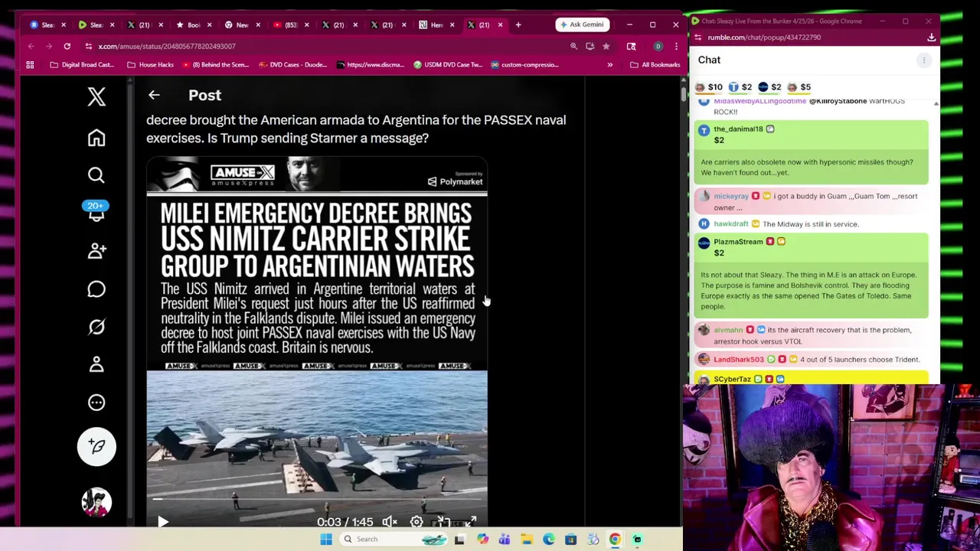Open site settings icon in Rumble popup
The height and width of the screenshot is (551, 980).
pyautogui.click(x=697, y=37)
